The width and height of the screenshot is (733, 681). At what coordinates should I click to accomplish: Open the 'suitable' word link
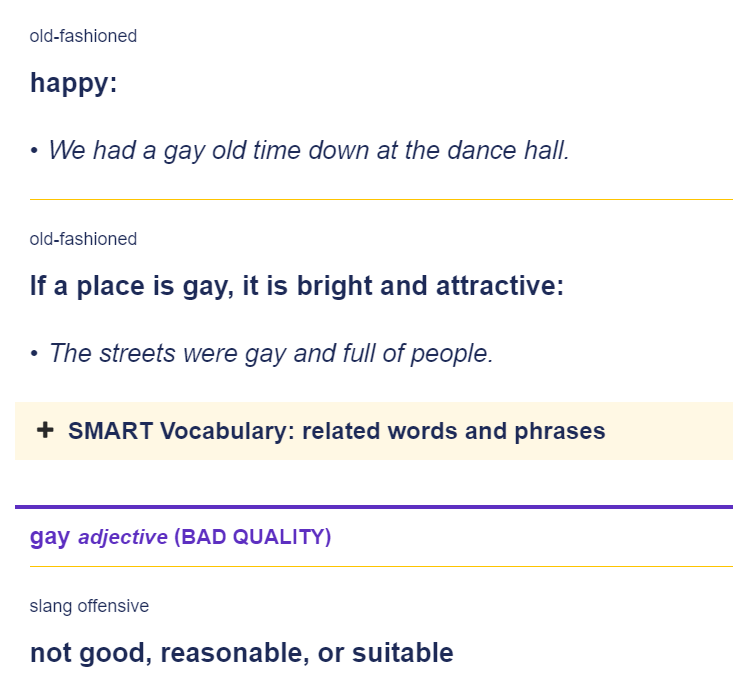tap(402, 653)
